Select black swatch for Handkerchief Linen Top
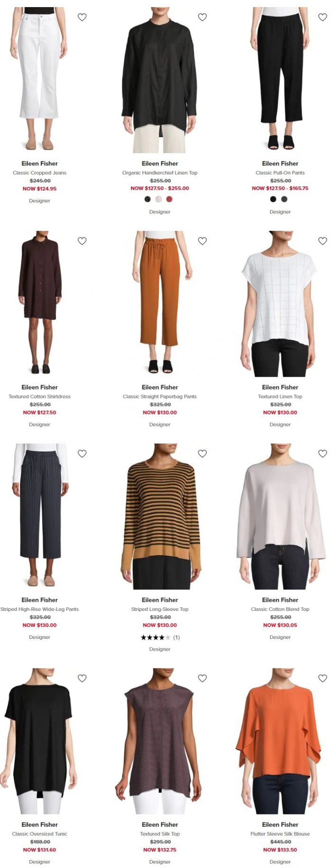 148,199
